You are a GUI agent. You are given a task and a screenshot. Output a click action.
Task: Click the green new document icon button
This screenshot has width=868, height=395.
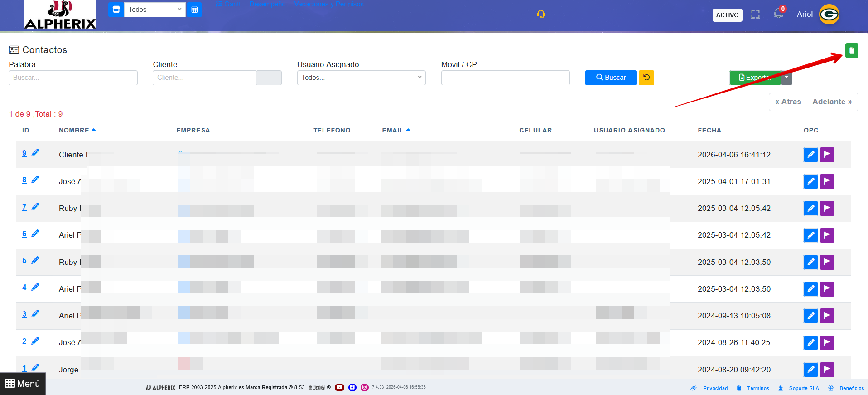pos(851,50)
